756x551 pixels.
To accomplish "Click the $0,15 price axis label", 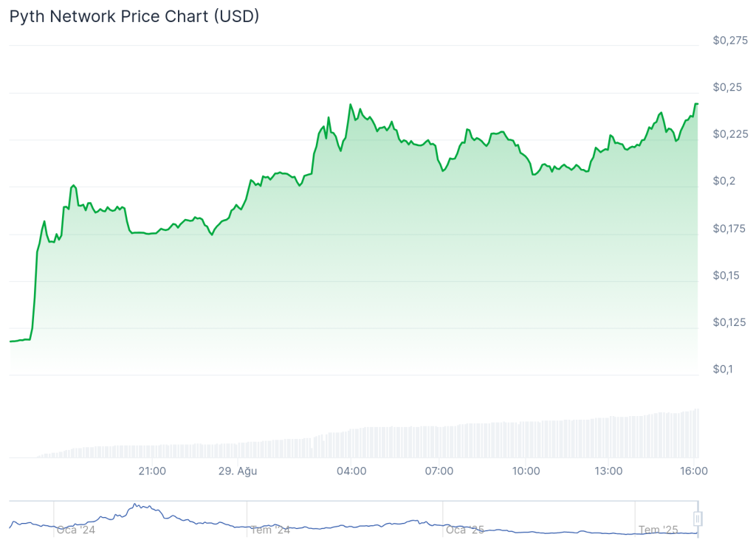I will [x=726, y=275].
